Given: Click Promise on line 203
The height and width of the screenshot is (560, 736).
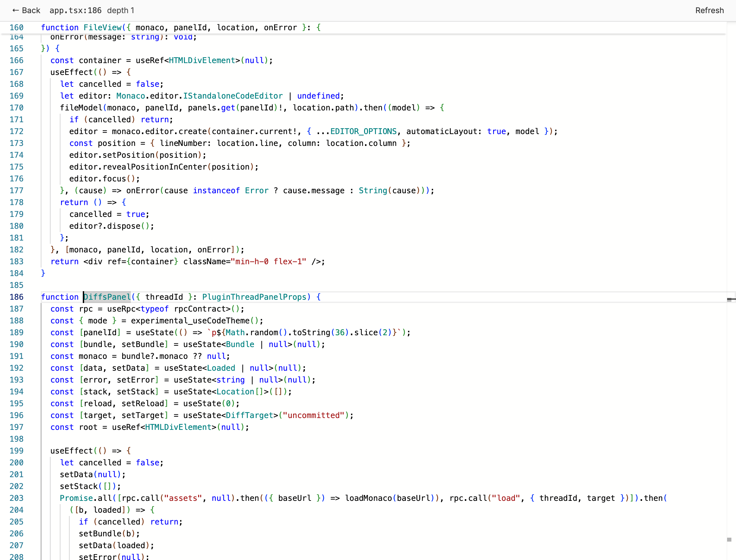Looking at the screenshot, I should 76,498.
